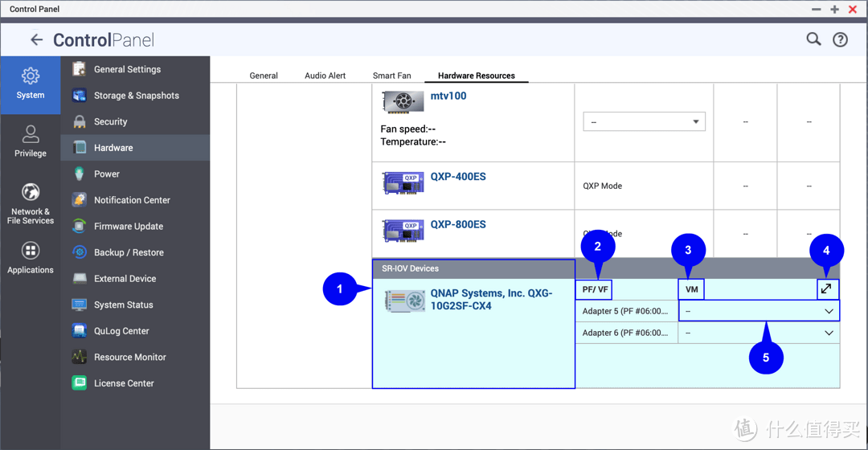Image resolution: width=868 pixels, height=450 pixels.
Task: Open Storage & Snapshots settings
Action: 136,96
